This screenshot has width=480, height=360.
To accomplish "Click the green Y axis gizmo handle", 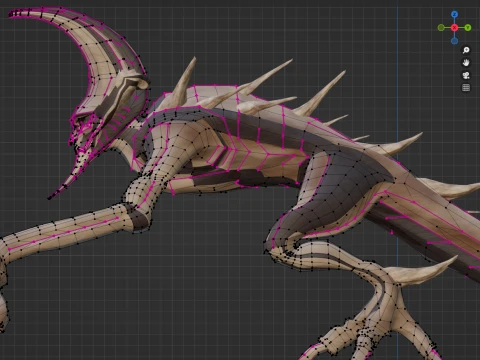I will coord(468,28).
